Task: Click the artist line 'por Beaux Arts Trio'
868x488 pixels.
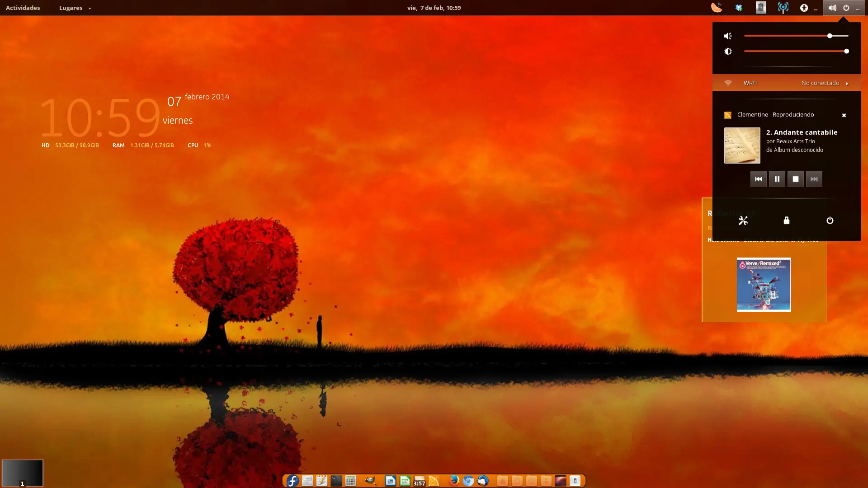Action: (791, 141)
